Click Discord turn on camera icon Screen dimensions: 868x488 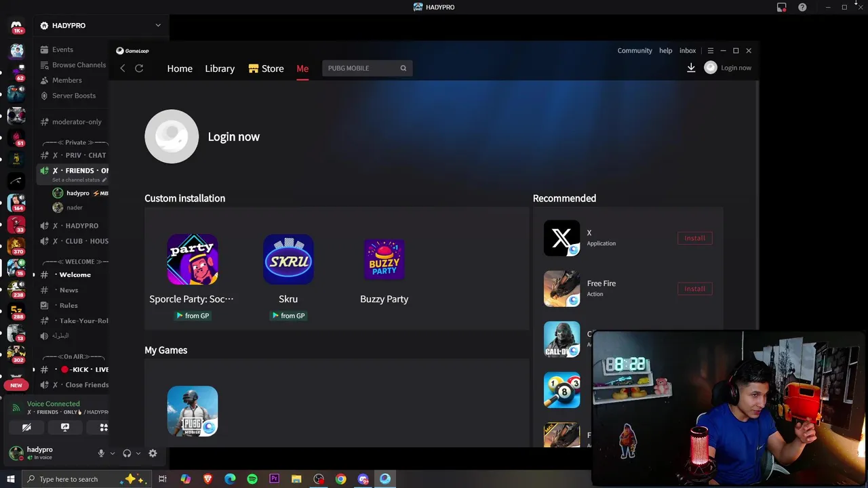pos(26,428)
